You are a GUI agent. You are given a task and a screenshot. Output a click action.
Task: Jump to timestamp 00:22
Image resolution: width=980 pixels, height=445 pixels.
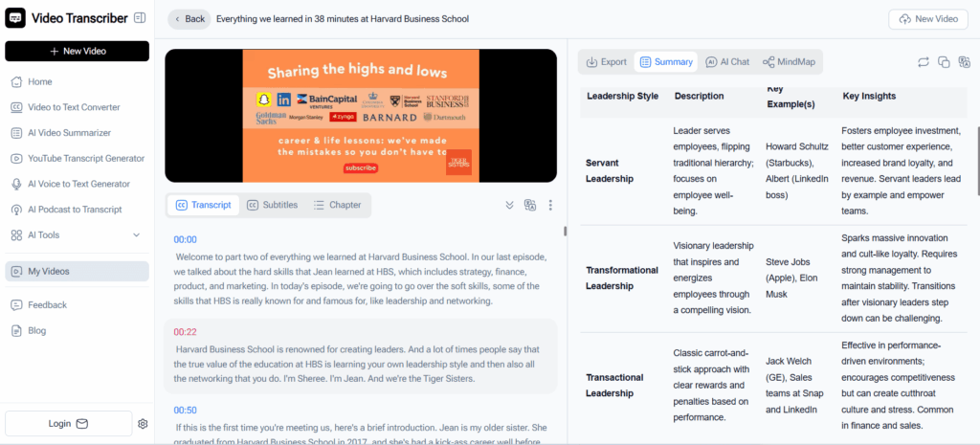click(185, 332)
